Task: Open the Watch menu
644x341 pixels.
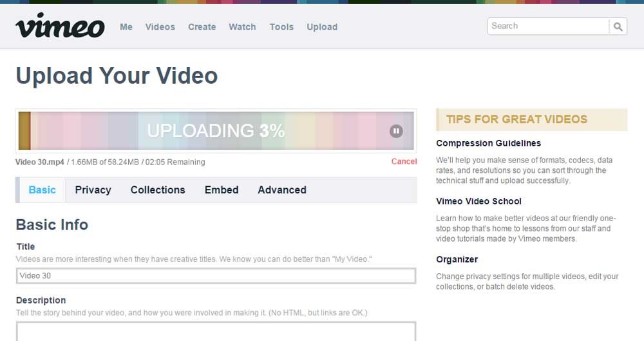Action: 242,27
